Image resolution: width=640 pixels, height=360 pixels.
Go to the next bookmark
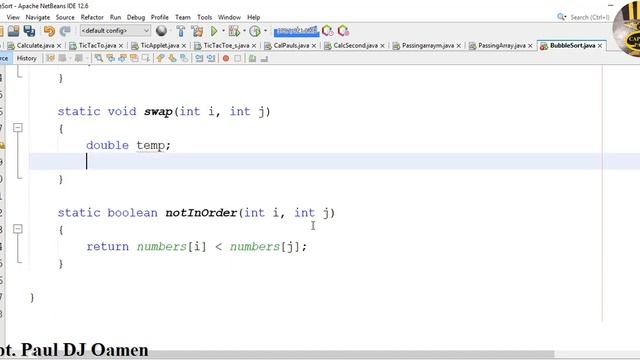[172, 58]
